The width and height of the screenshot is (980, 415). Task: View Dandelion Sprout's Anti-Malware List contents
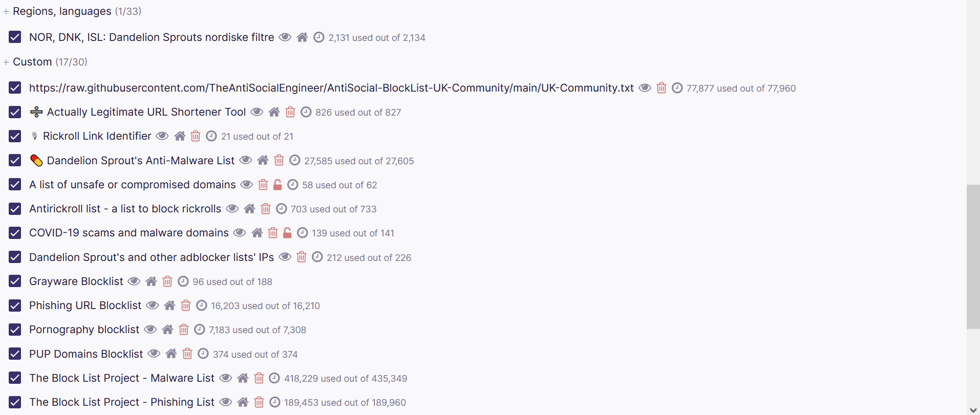coord(245,160)
